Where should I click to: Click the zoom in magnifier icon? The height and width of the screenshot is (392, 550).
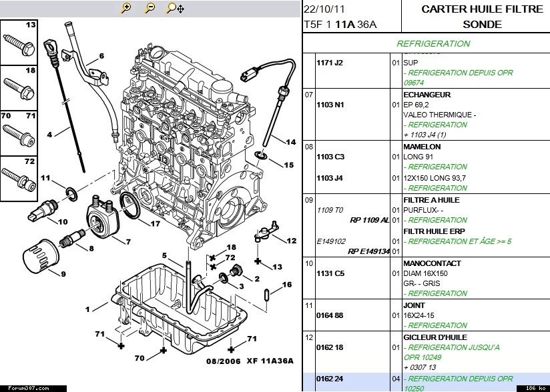pos(126,8)
